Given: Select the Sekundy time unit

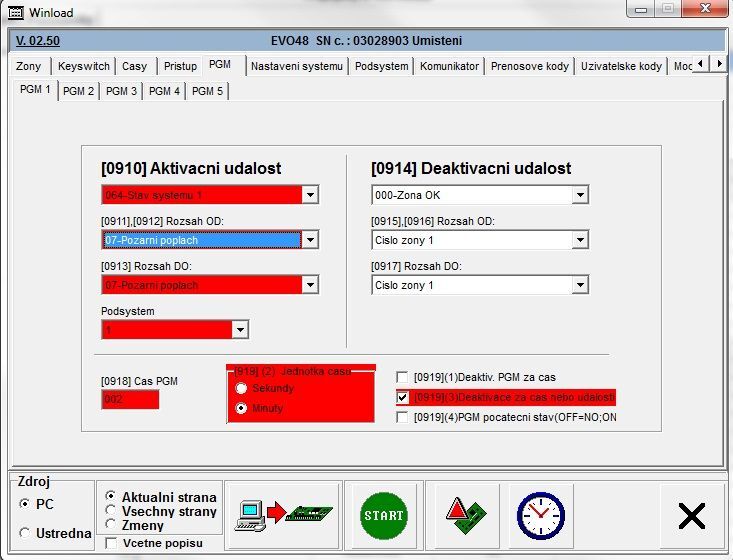Looking at the screenshot, I should tap(241, 388).
